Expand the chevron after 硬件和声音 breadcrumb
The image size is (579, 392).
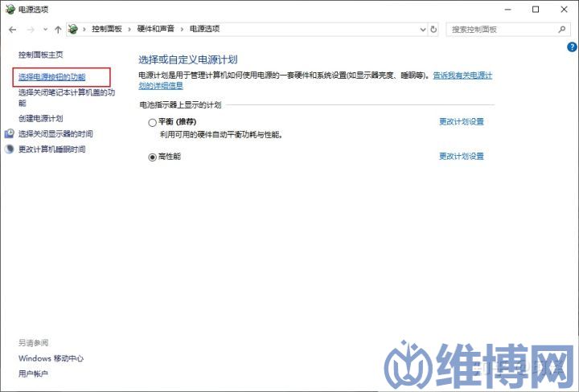tap(182, 29)
